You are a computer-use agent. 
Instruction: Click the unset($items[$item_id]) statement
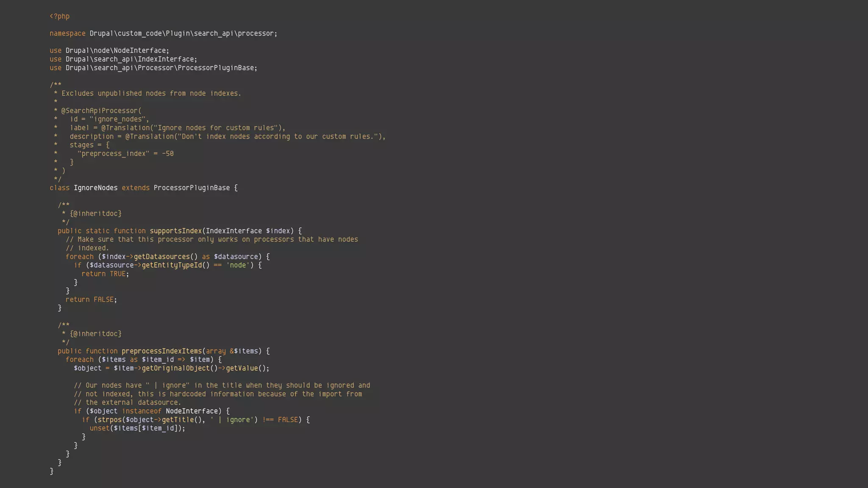pos(137,428)
